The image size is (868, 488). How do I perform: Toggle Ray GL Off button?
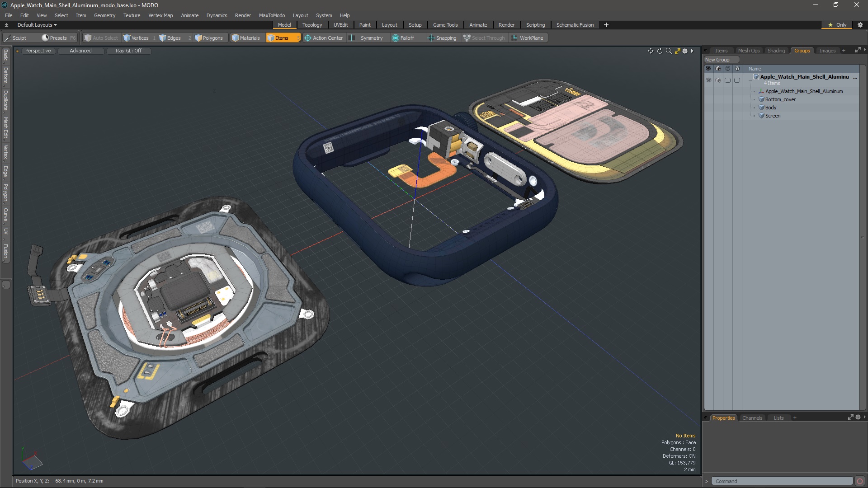pyautogui.click(x=128, y=51)
